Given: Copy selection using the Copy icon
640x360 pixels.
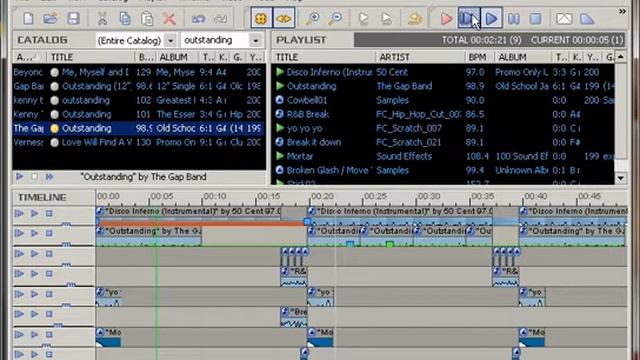Looking at the screenshot, I should point(124,18).
